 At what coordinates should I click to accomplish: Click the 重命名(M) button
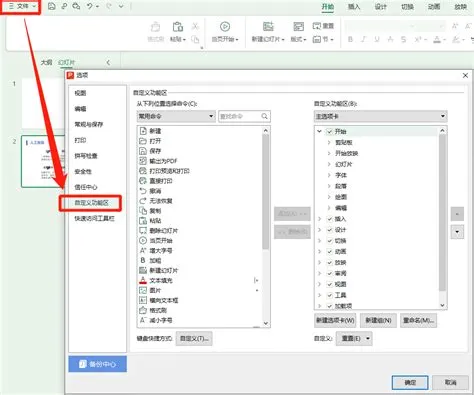418,320
